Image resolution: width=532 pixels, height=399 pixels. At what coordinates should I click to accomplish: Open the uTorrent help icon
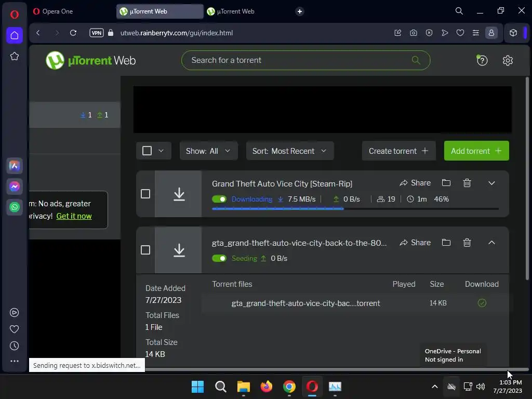tap(482, 60)
